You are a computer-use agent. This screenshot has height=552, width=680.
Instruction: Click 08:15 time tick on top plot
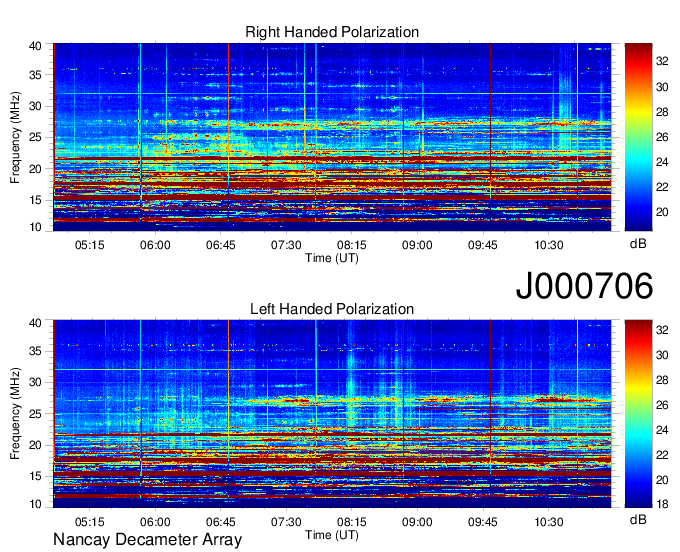coord(352,245)
